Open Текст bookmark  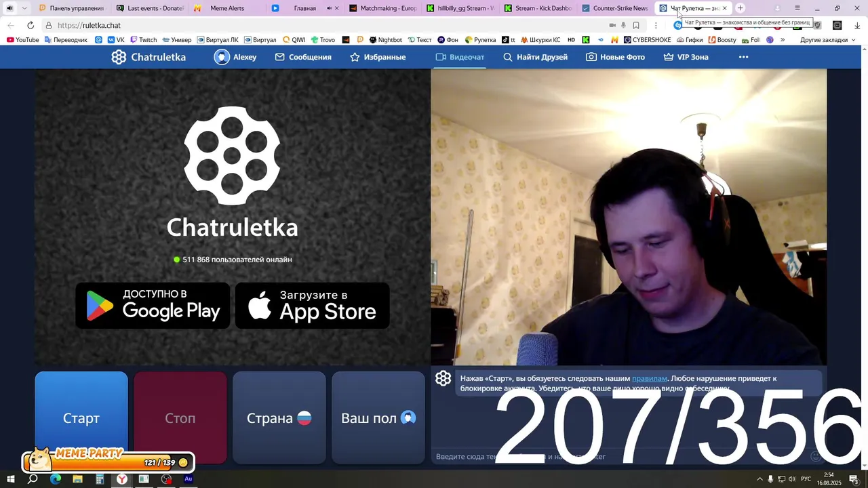(419, 40)
